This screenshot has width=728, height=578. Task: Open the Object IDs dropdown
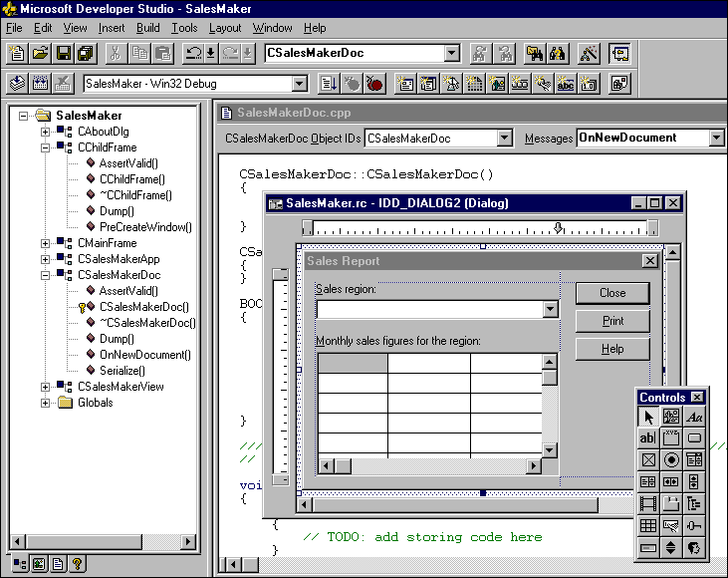(x=504, y=138)
